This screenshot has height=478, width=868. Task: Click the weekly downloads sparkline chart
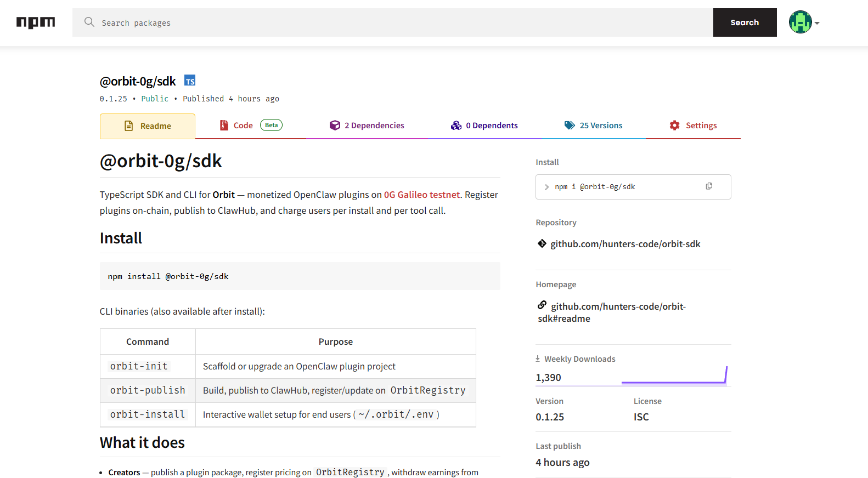(x=674, y=375)
